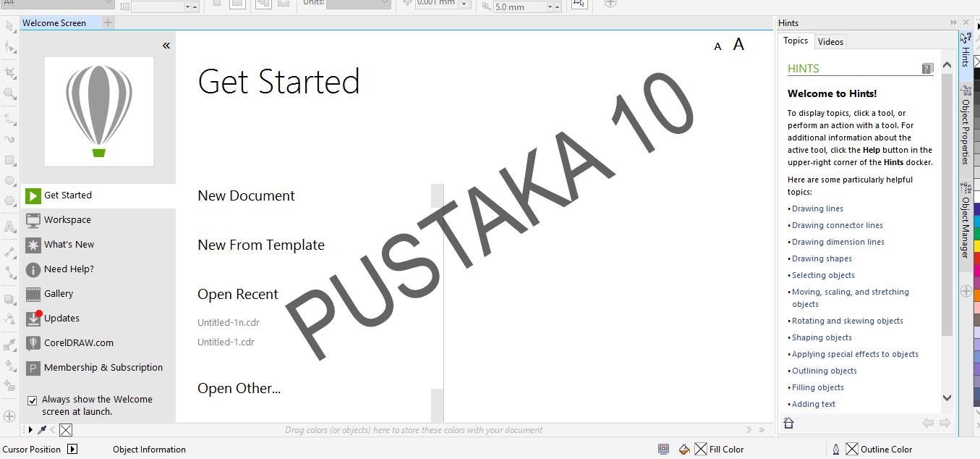Click the New Document link

(246, 195)
